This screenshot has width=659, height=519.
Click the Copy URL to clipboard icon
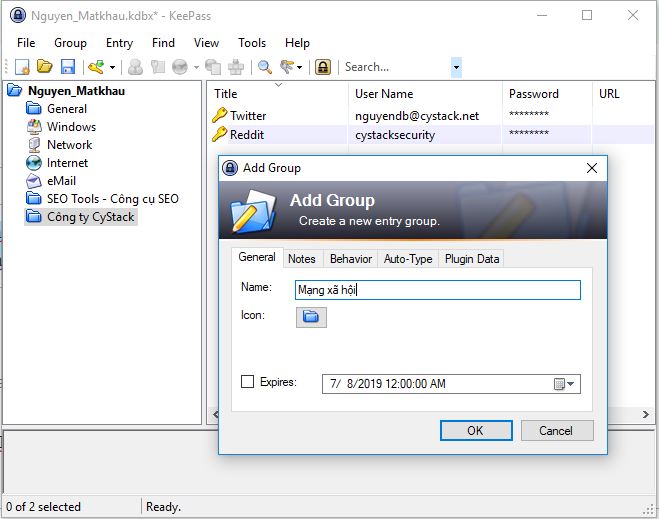pyautogui.click(x=213, y=67)
